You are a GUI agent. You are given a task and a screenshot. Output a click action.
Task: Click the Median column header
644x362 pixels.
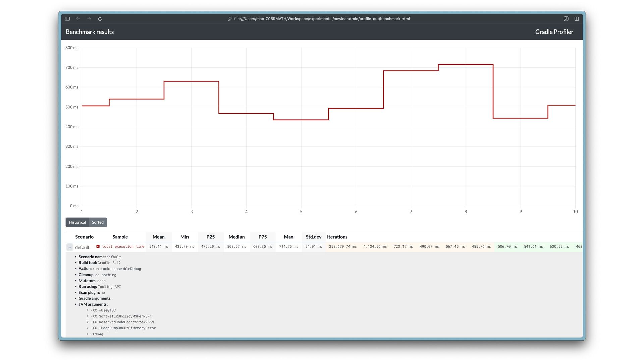pyautogui.click(x=236, y=237)
